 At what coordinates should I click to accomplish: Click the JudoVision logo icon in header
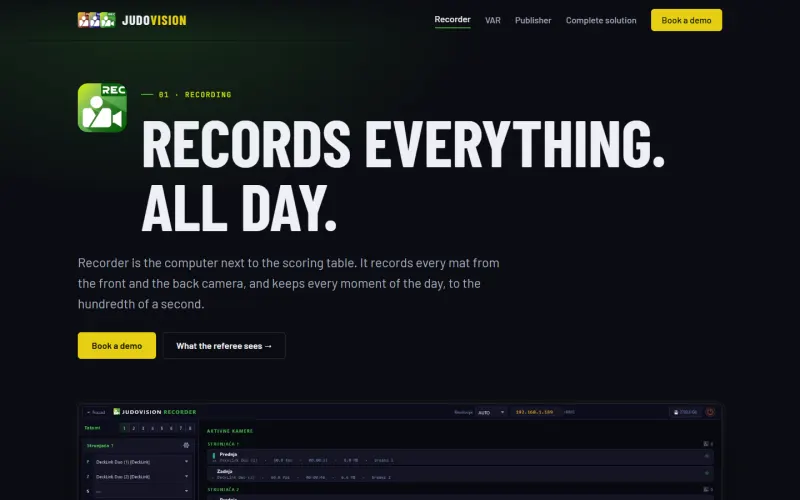tap(96, 20)
